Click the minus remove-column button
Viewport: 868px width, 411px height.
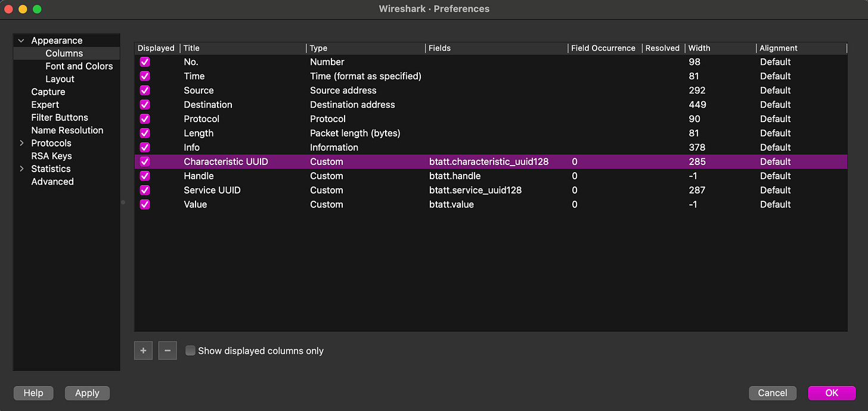tap(168, 351)
